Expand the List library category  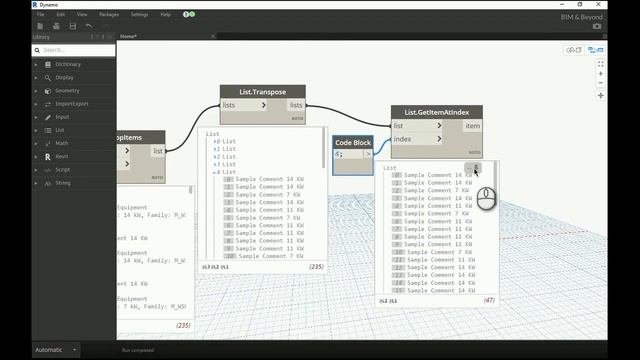point(36,130)
